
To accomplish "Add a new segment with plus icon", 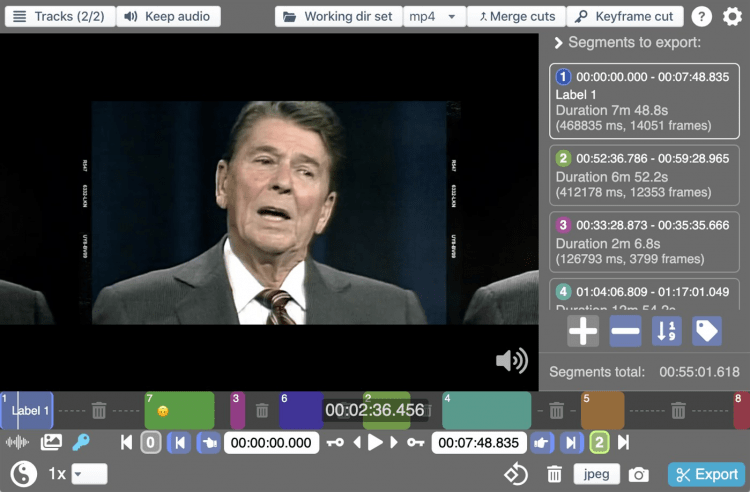I will pyautogui.click(x=583, y=331).
